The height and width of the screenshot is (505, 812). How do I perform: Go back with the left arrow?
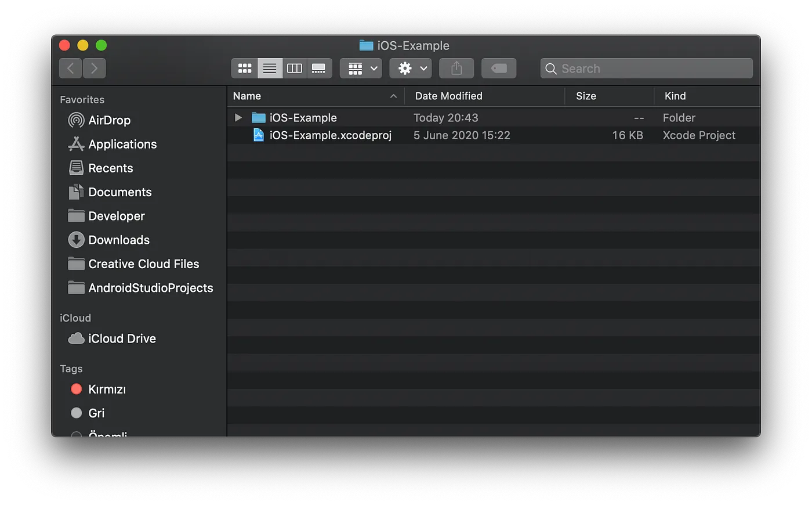click(x=71, y=68)
